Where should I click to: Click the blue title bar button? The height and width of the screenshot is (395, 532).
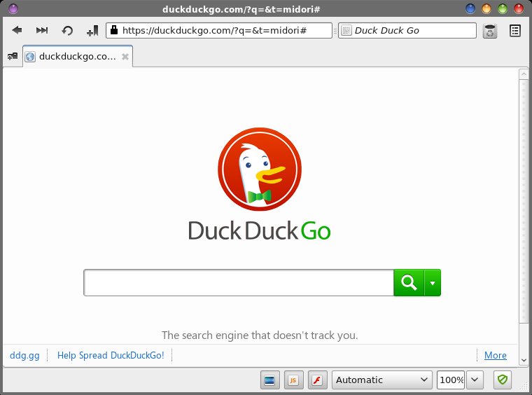pyautogui.click(x=470, y=9)
